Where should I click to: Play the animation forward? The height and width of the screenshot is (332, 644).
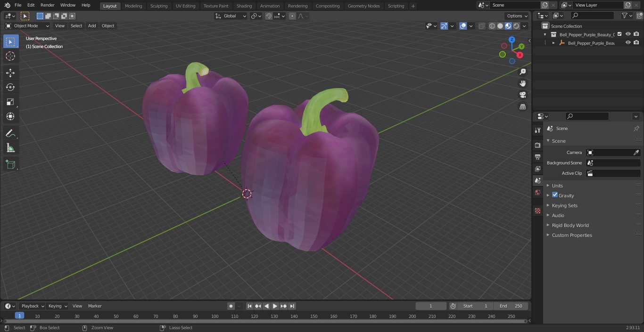point(275,306)
